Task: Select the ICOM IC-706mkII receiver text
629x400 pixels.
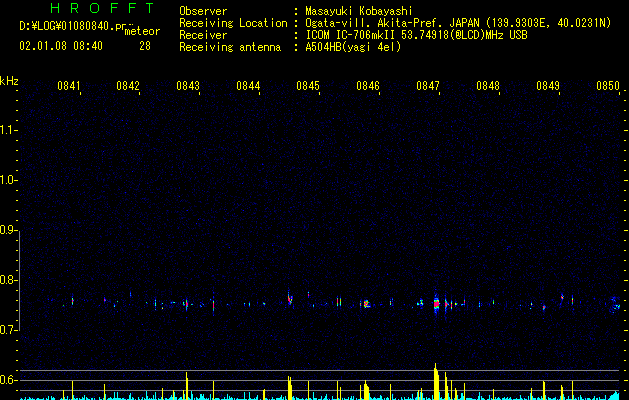Action: (416, 35)
